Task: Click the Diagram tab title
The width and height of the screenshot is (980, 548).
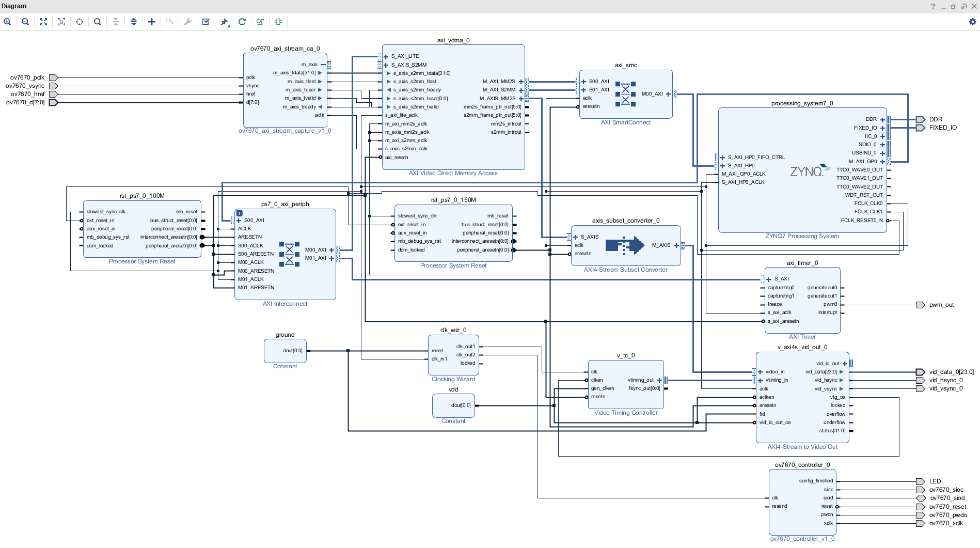Action: tap(14, 6)
